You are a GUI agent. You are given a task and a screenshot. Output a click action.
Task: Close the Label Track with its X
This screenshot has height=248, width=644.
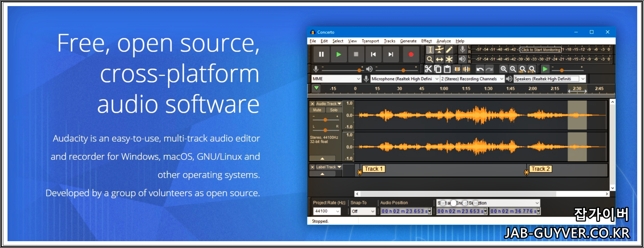(312, 167)
